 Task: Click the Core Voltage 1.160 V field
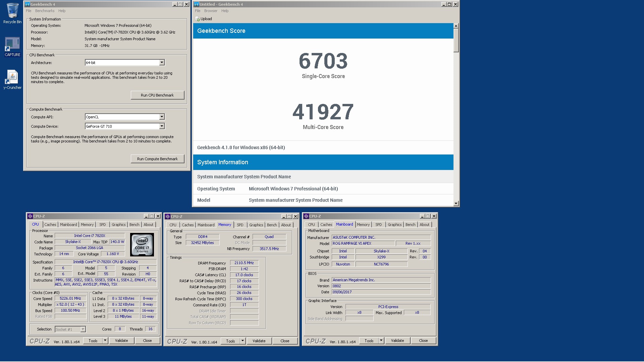113,254
